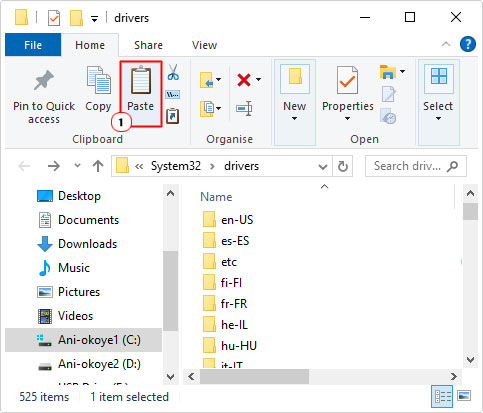Go back with the left arrow
Viewport: 483px width, 413px height.
24,166
